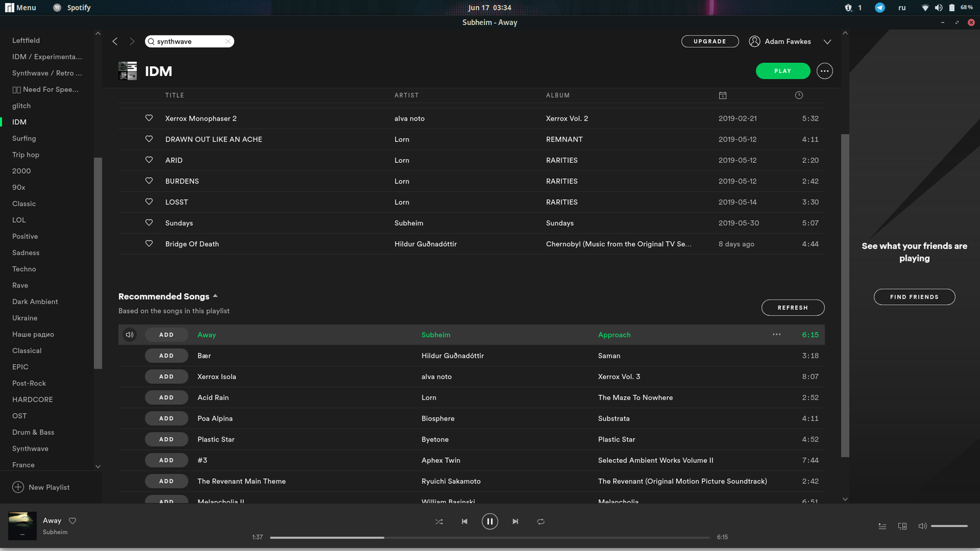Toggle heart on DRAWN OUT LIKE AN ACHE

pos(149,139)
